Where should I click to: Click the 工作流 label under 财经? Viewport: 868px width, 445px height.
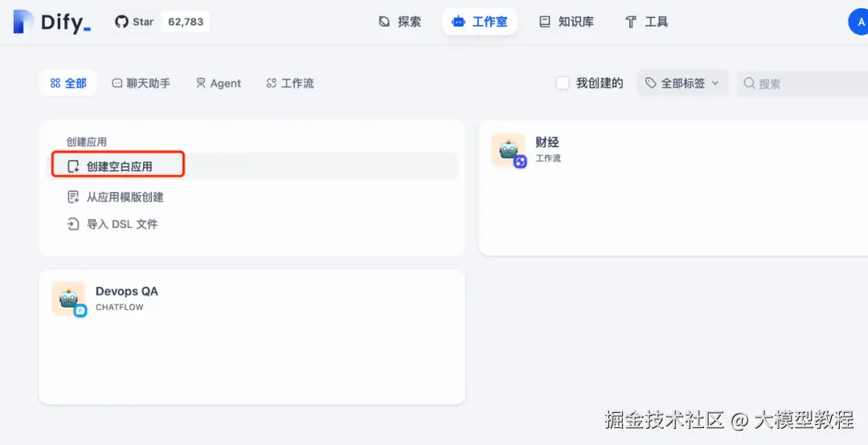[548, 158]
